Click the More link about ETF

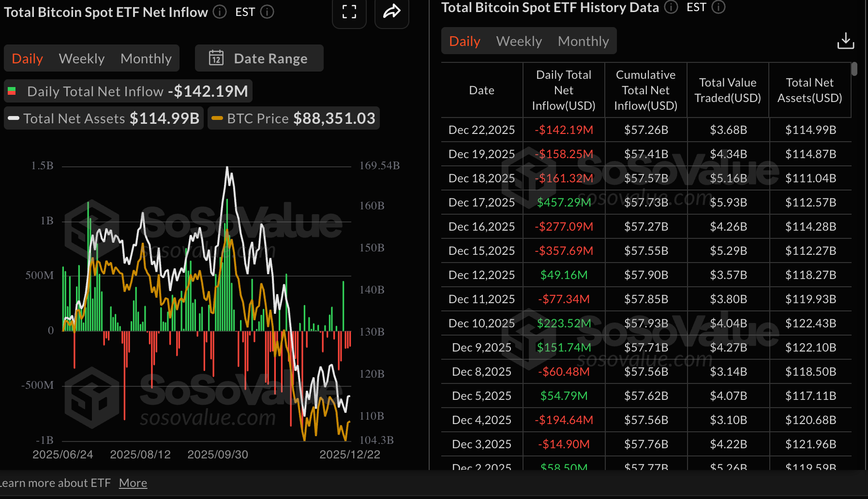(133, 482)
